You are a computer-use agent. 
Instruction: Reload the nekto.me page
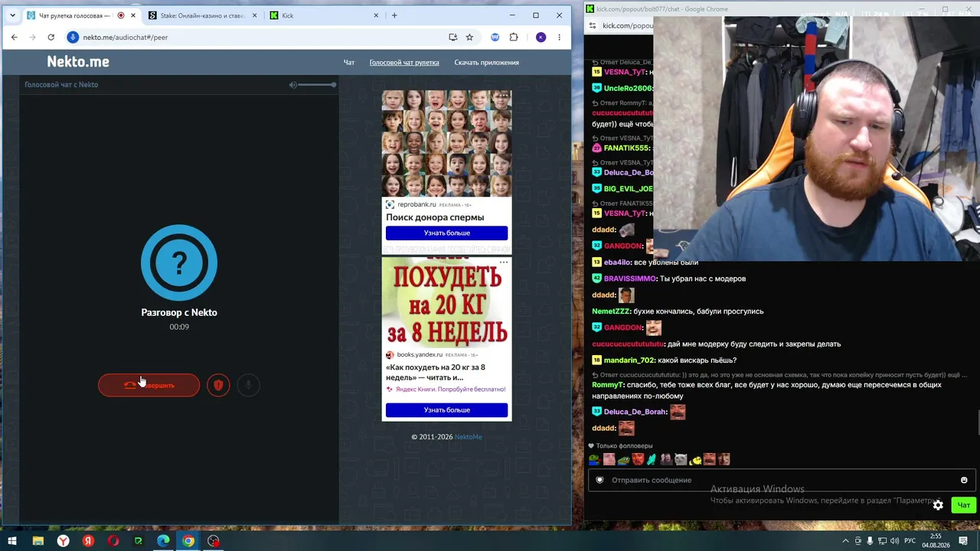click(51, 37)
